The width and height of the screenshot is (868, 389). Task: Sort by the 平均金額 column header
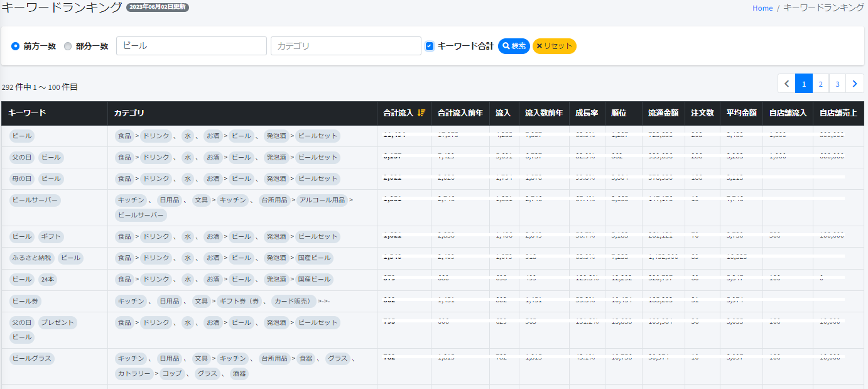pos(742,113)
